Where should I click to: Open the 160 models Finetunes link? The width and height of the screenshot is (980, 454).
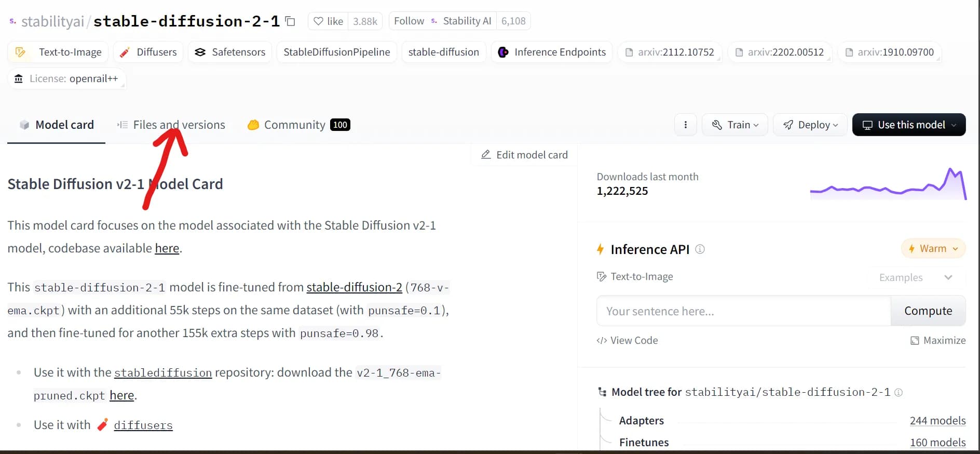pos(937,443)
